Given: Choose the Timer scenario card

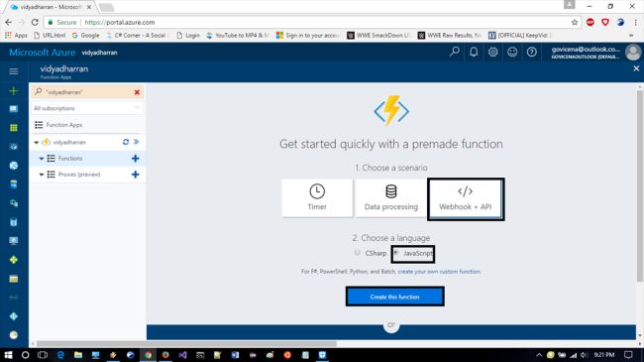Looking at the screenshot, I should 317,198.
